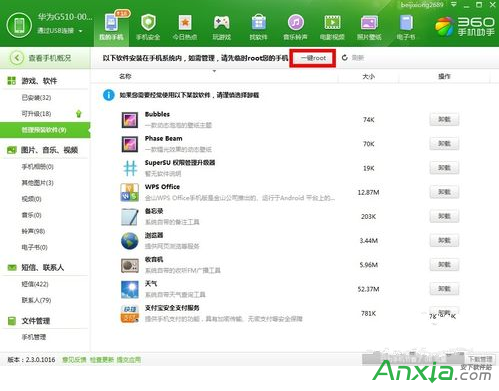This screenshot has height=391, width=499.
Task: Click the 支付宝安全支付服务 app icon
Action: [130, 314]
